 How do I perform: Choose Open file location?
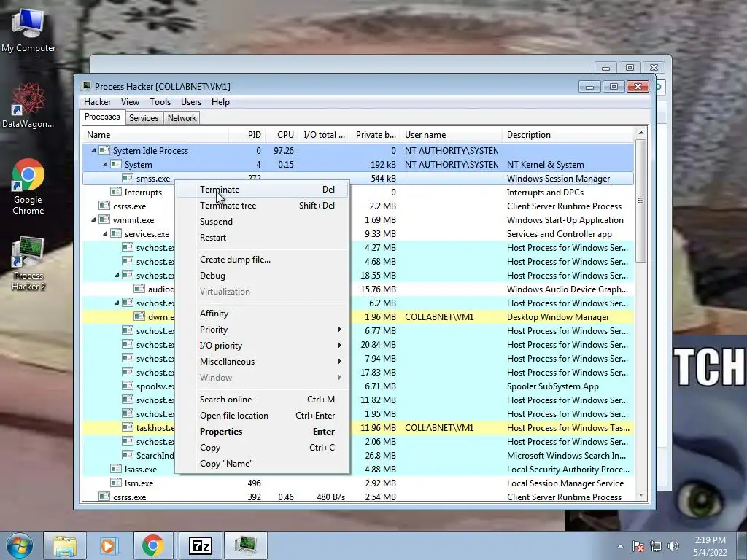(263, 415)
